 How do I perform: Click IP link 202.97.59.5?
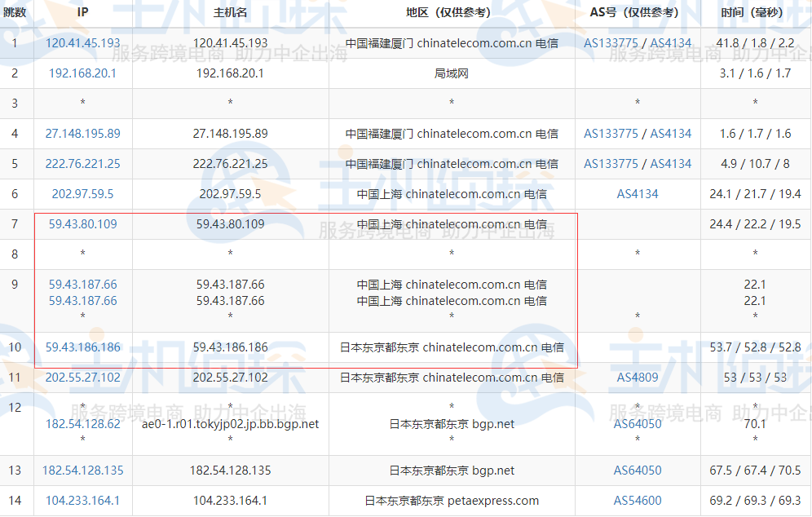point(83,194)
